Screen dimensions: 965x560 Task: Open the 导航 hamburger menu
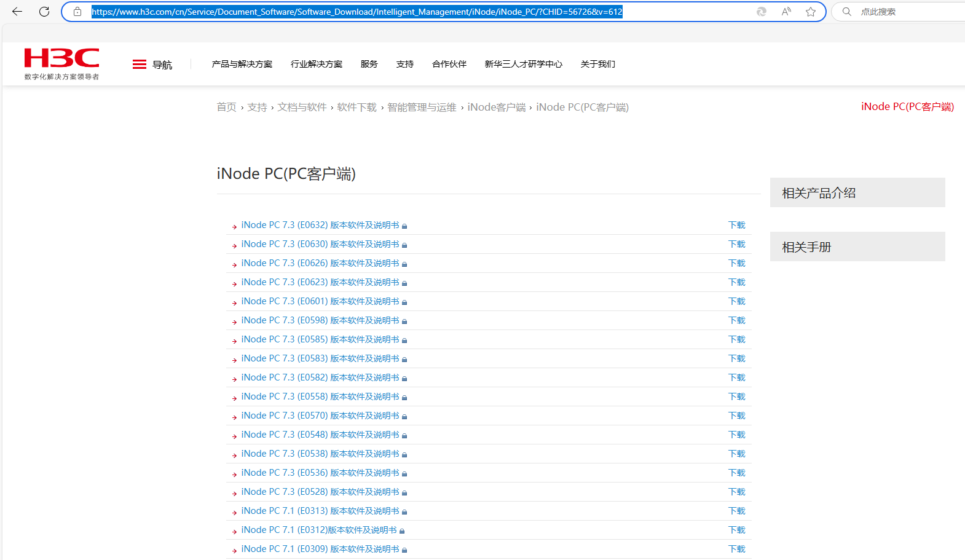click(x=152, y=65)
